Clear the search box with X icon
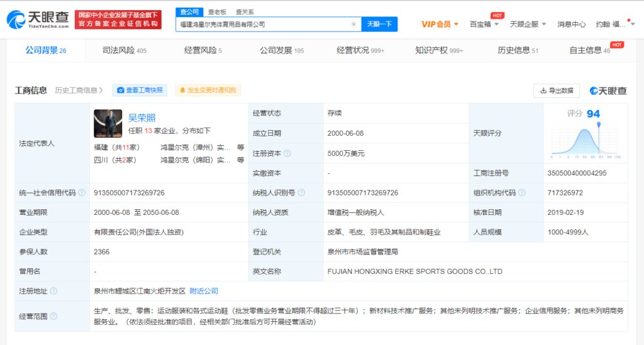The height and width of the screenshot is (345, 644). coord(353,25)
